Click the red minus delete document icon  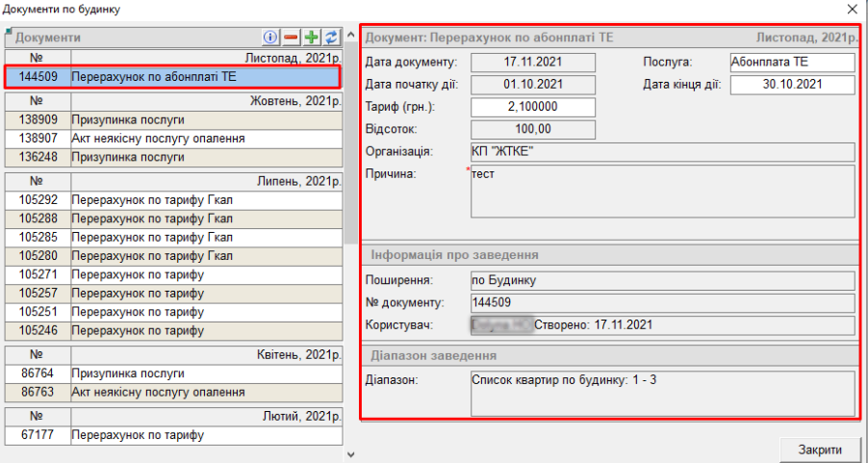tap(291, 37)
